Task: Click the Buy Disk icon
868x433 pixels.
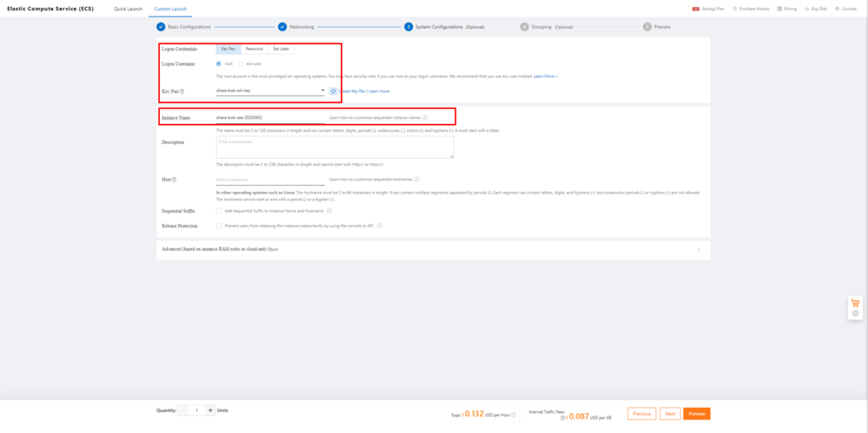Action: pyautogui.click(x=807, y=9)
